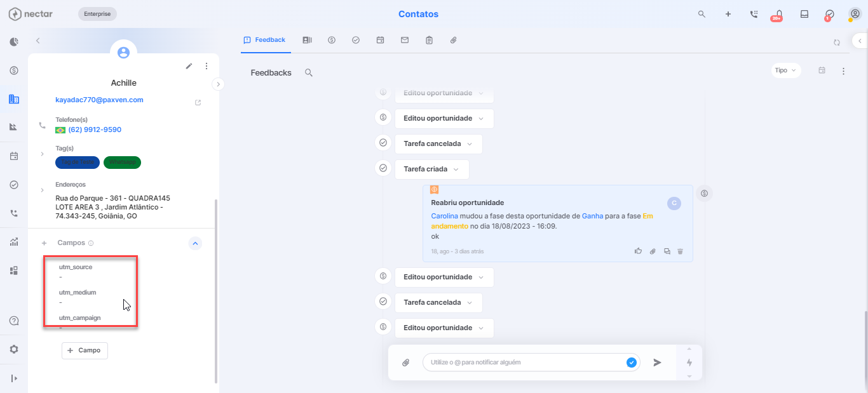Open email in external link icon
This screenshot has height=393, width=868.
(198, 102)
